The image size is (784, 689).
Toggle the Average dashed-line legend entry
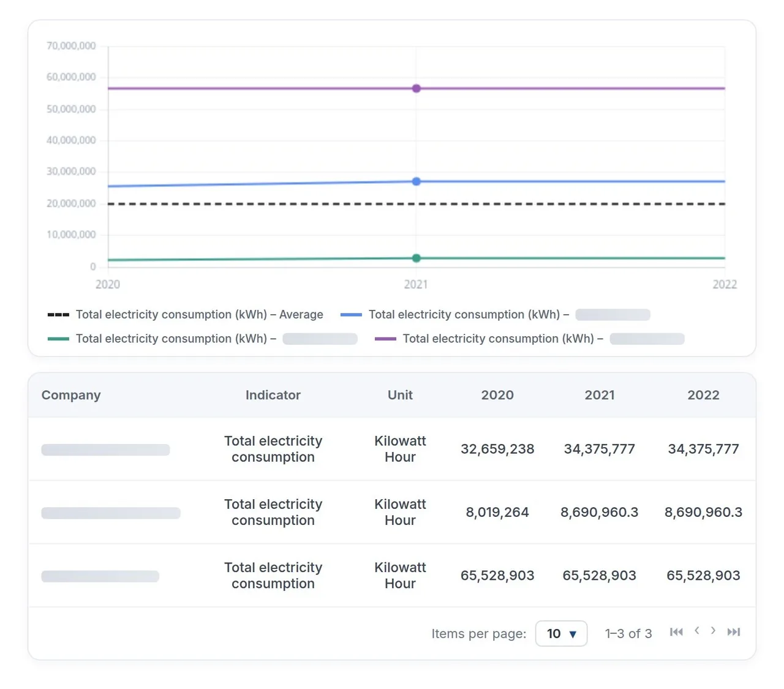tap(186, 315)
